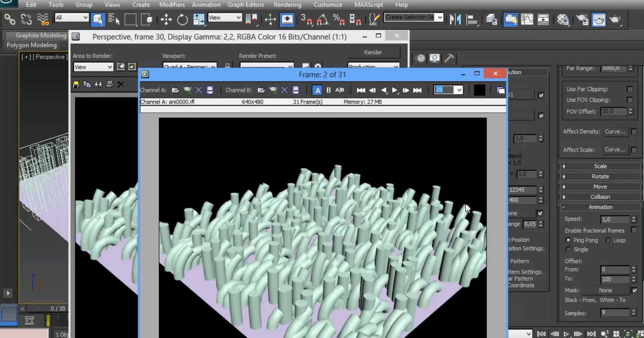This screenshot has width=644, height=338.
Task: Select the Rotate transform tool
Action: click(182, 19)
